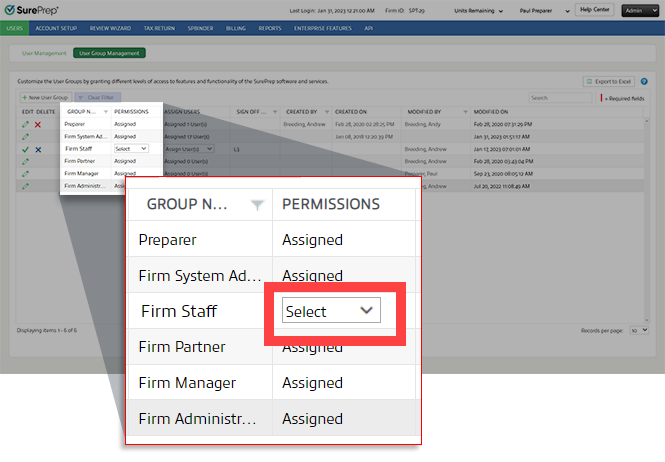Open the REVIEW WIZARD menu

click(x=110, y=28)
